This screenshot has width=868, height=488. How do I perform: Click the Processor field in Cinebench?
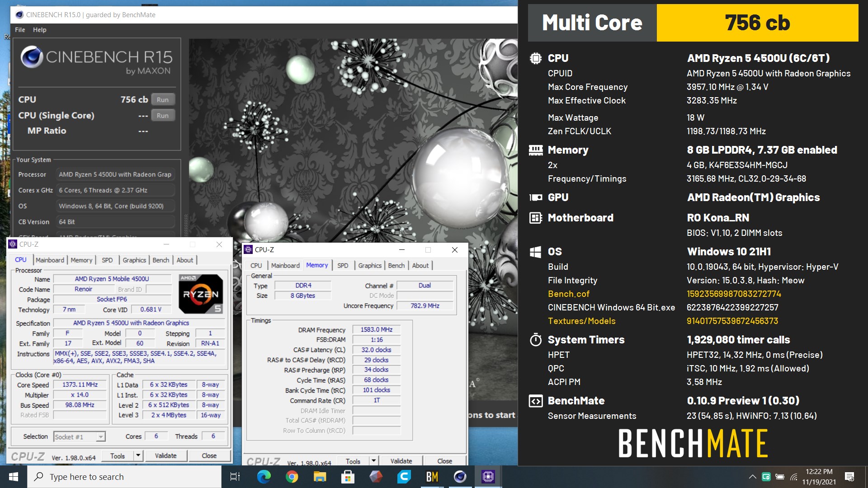[x=115, y=174]
